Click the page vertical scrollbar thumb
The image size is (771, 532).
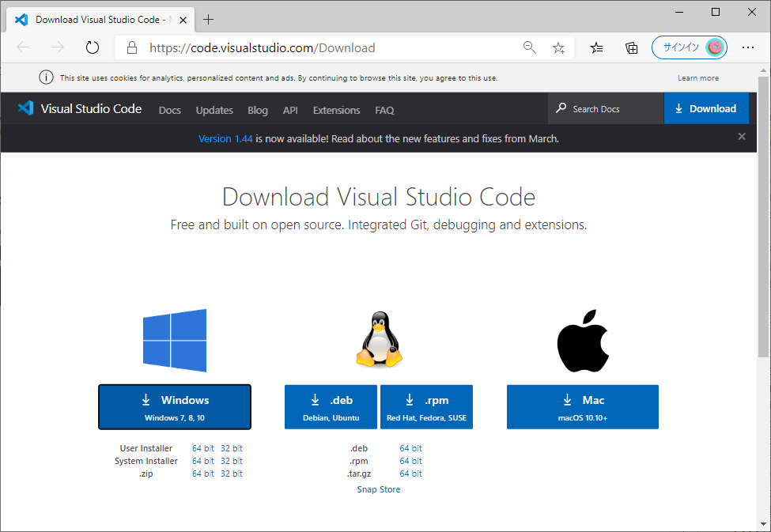764,217
